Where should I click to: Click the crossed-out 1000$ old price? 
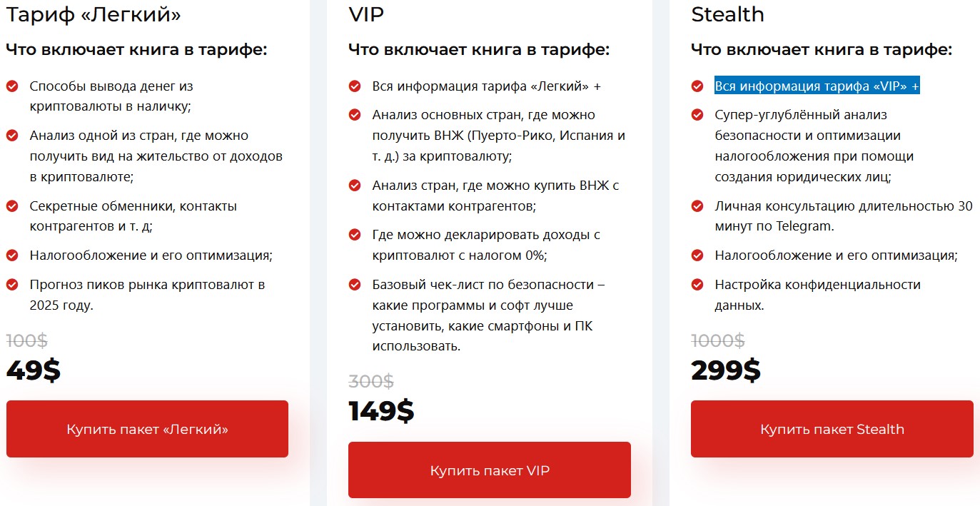pos(717,340)
